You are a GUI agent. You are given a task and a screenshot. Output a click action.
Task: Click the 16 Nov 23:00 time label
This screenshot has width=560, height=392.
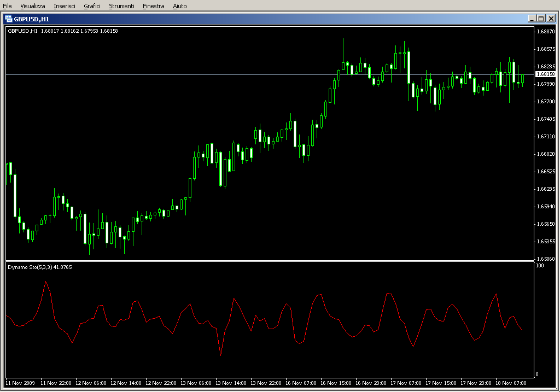(x=371, y=383)
